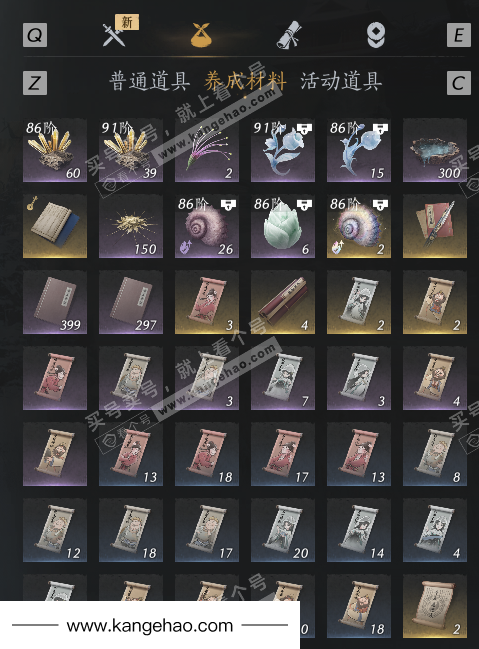Select the 91阶 blue flower item
The width and height of the screenshot is (479, 649).
tap(283, 150)
